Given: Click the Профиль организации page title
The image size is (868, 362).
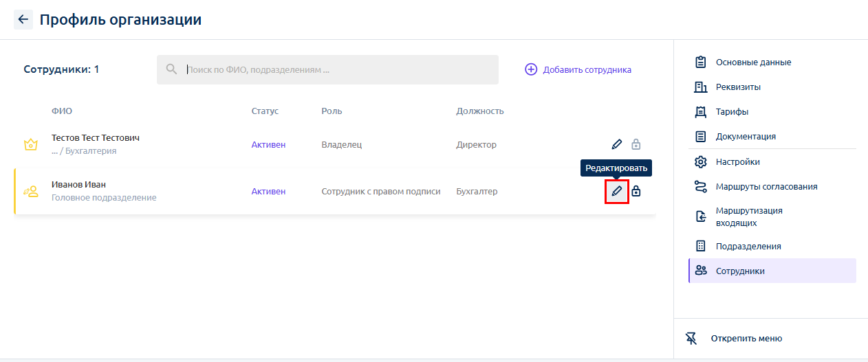Looking at the screenshot, I should 120,19.
